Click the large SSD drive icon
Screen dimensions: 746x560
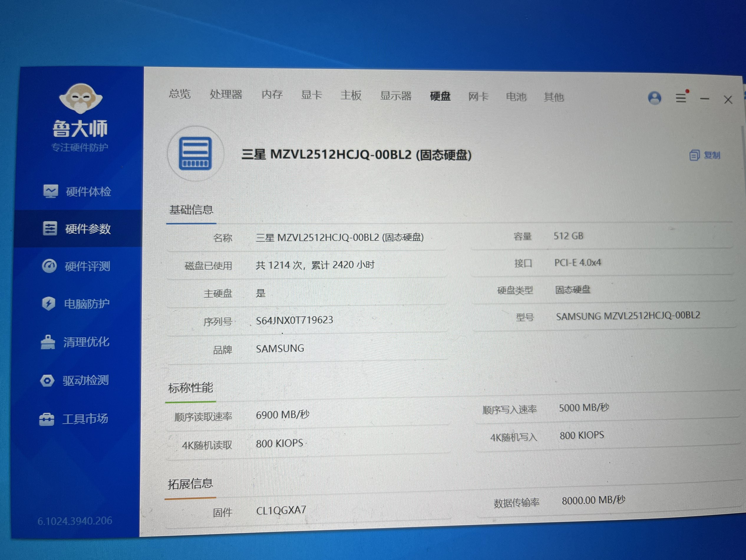(195, 154)
